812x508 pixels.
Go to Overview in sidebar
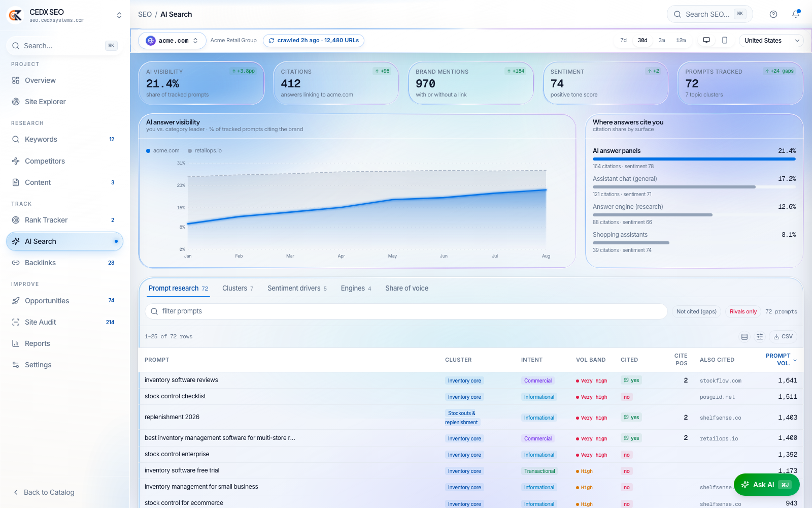click(x=64, y=80)
